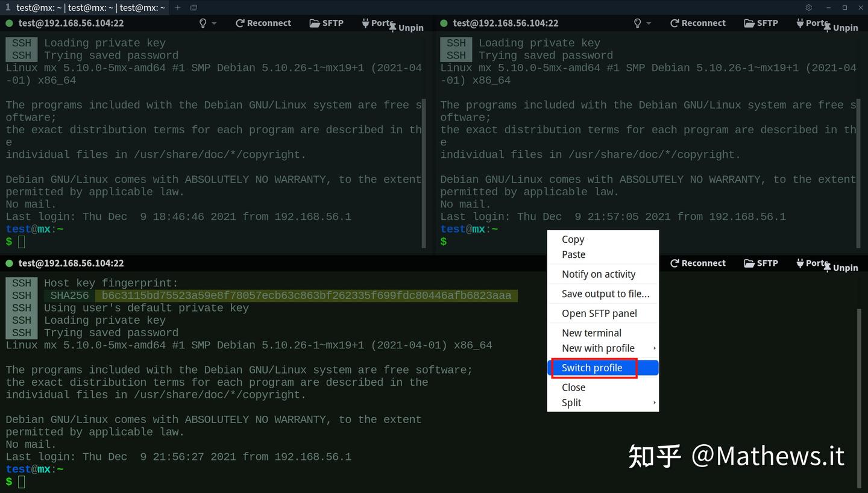Click Open SFTP panel in the context menu
This screenshot has height=493, width=868.
599,313
